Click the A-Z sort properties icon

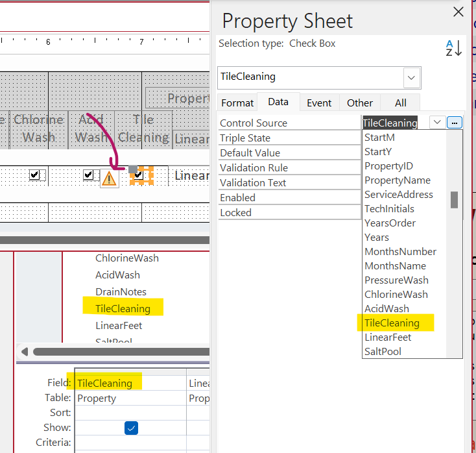453,47
